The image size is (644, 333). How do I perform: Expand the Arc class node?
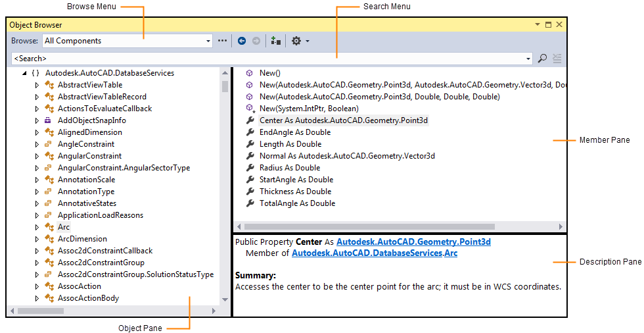pos(37,227)
